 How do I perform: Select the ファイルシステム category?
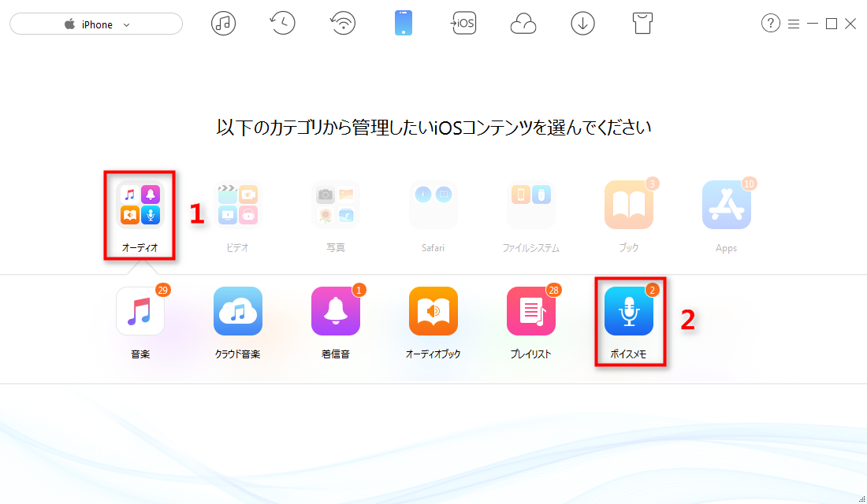coord(530,216)
